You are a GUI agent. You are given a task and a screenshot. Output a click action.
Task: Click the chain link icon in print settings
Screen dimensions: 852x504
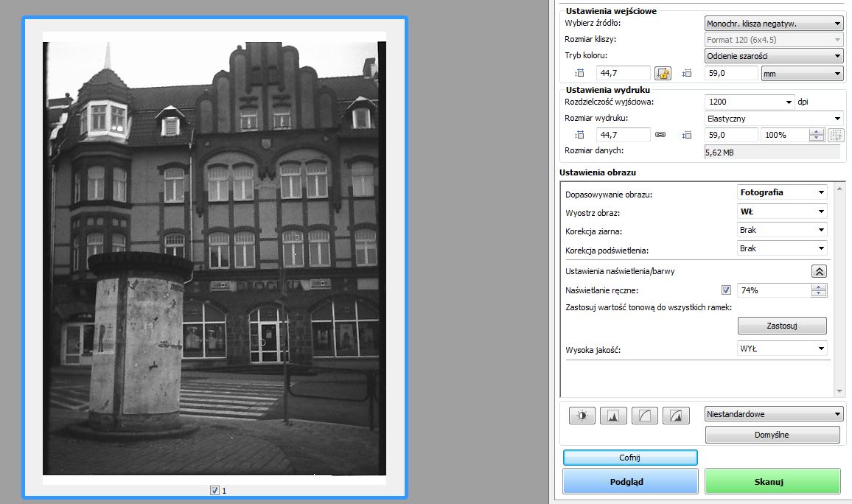point(660,135)
